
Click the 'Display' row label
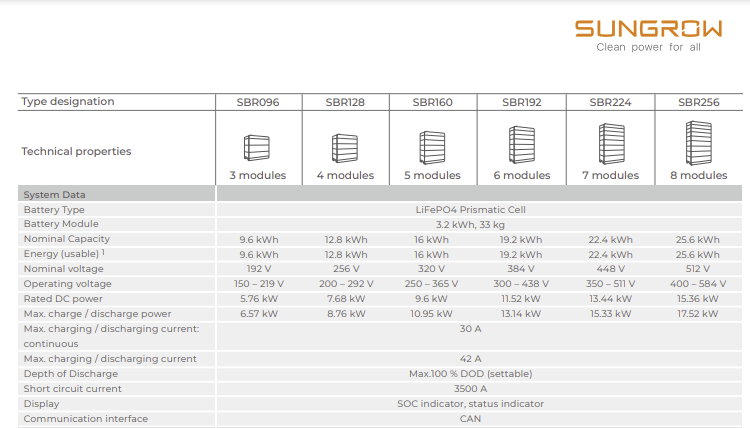[x=41, y=404]
